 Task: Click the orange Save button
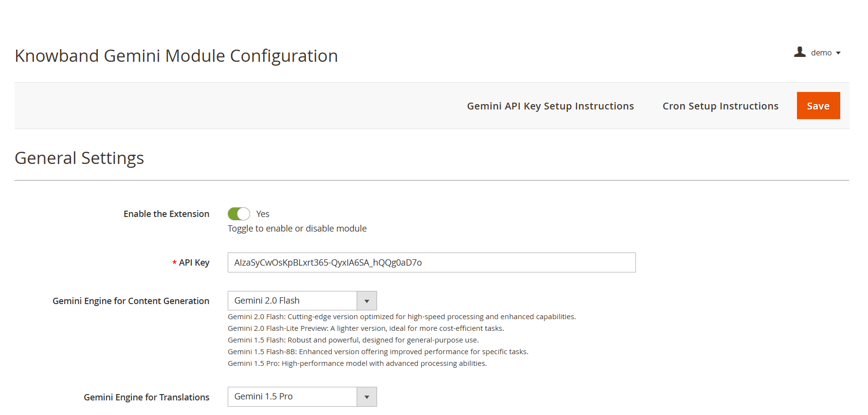pos(818,106)
